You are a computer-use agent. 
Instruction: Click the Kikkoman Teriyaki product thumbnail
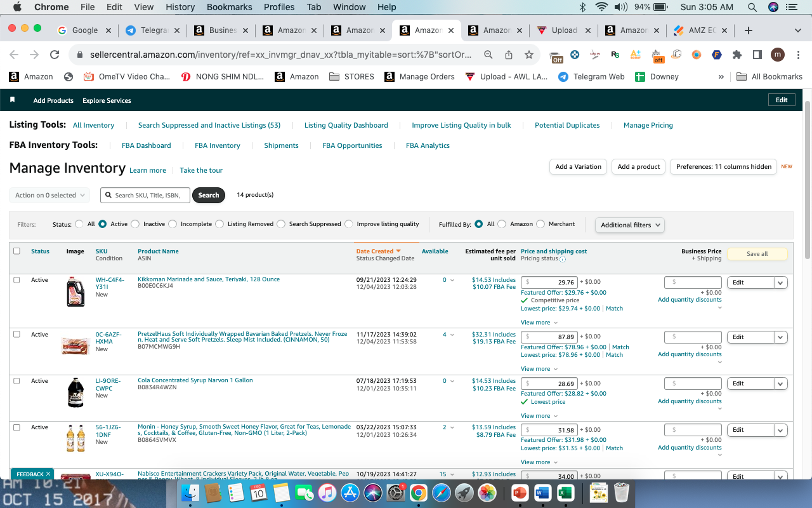click(x=75, y=292)
